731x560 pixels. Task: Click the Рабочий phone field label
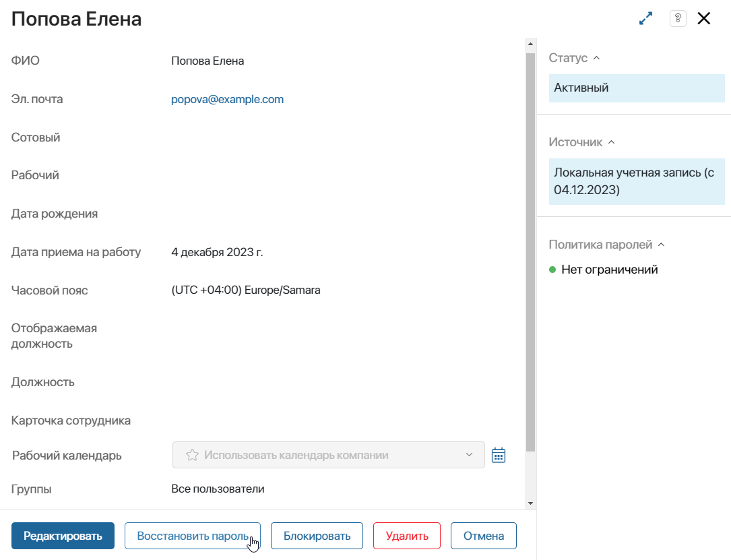point(35,175)
